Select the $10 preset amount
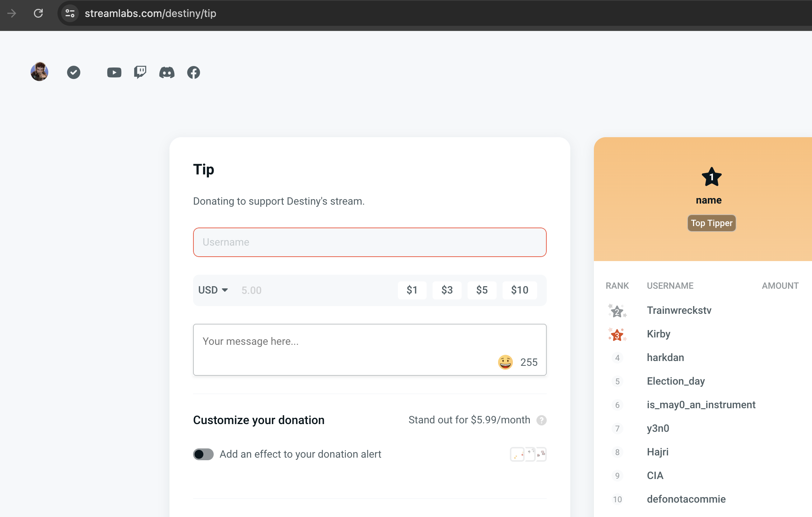The height and width of the screenshot is (517, 812). [x=520, y=290]
